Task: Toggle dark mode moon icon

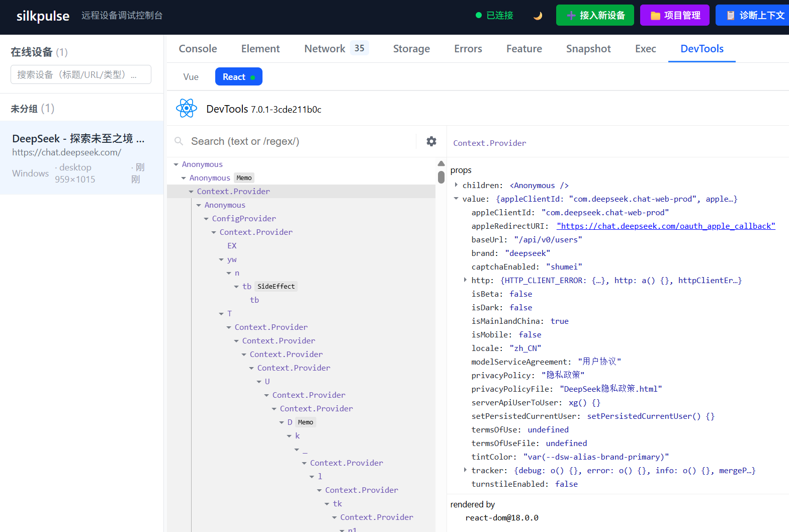Action: point(538,16)
